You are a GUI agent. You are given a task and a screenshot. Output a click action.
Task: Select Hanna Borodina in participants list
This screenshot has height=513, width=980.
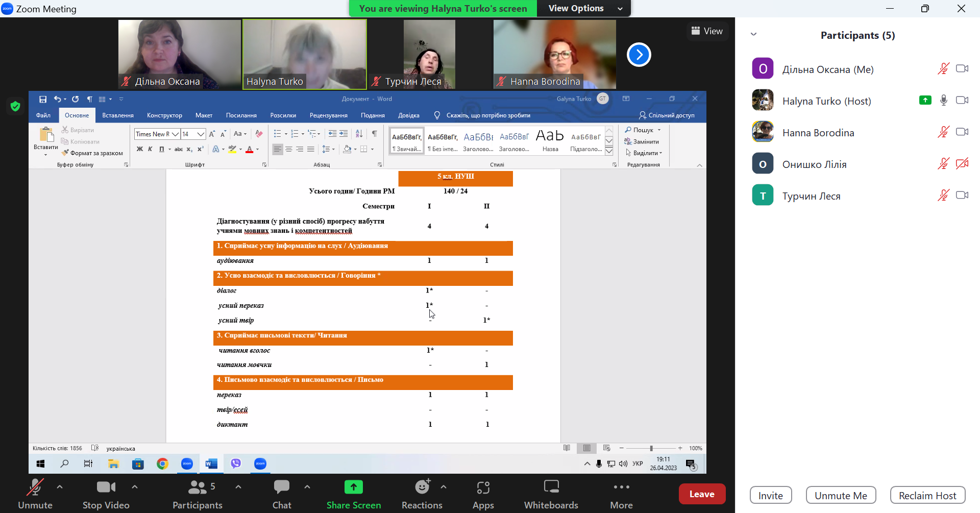point(818,133)
